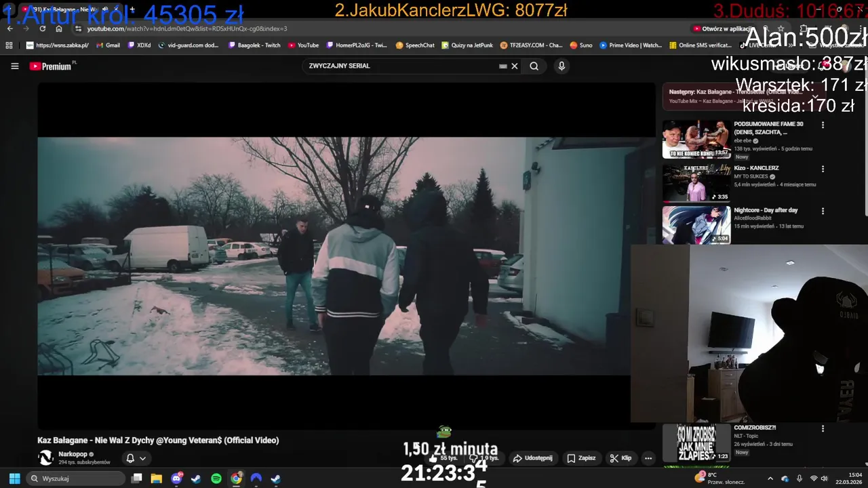Run search with the magnifier button
Image resolution: width=868 pixels, height=488 pixels.
pos(534,66)
